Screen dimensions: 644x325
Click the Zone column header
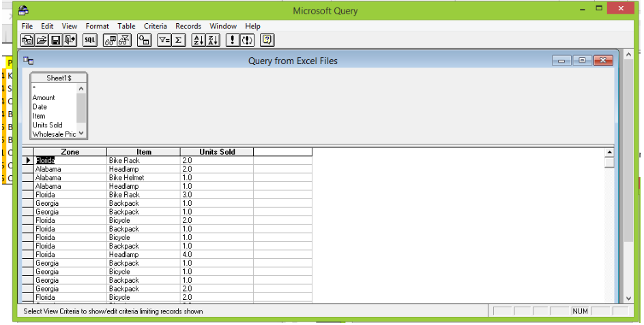coord(70,152)
